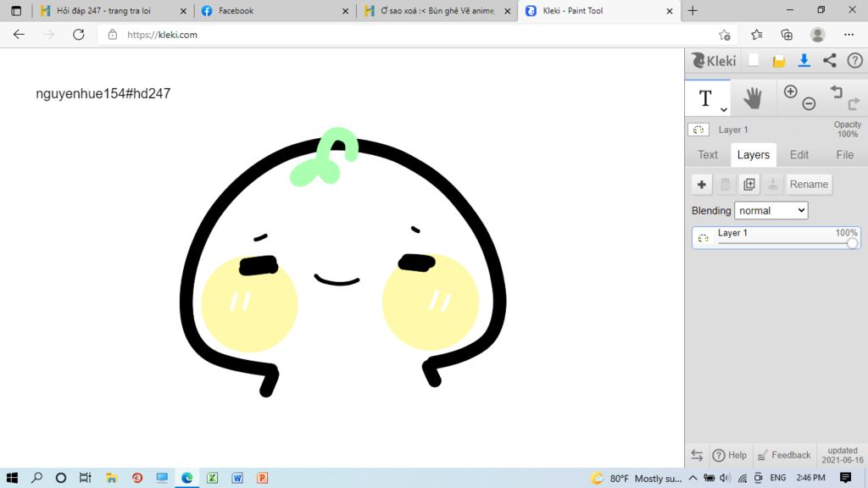
Task: Click the updated 2021-06-16 changelog text
Action: pos(843,455)
